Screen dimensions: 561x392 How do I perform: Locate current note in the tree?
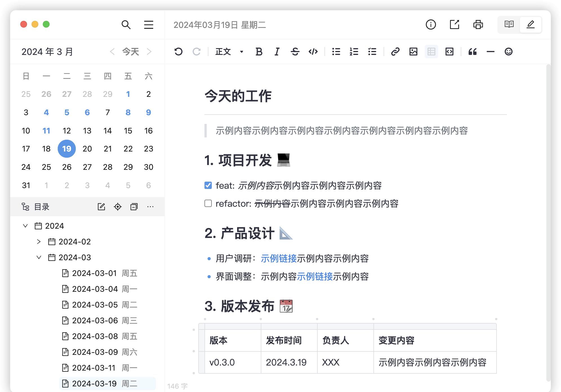coord(118,207)
